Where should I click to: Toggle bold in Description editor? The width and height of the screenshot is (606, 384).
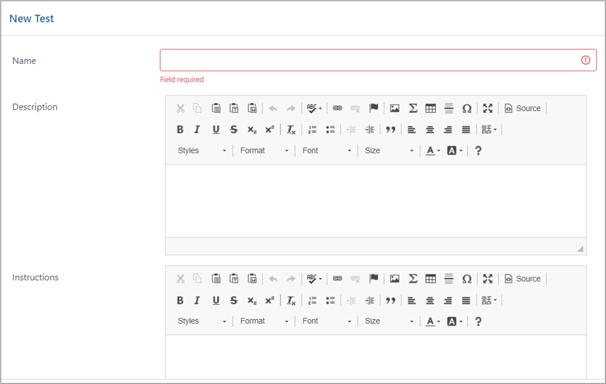180,129
